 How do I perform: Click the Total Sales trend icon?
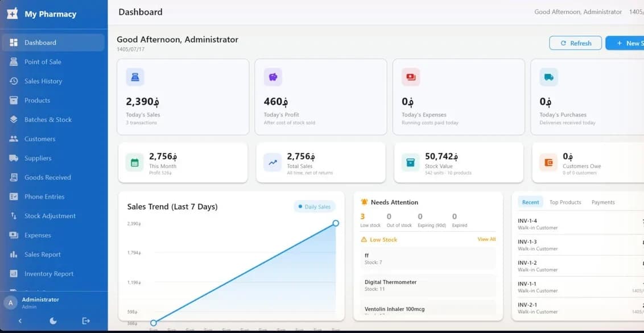point(273,163)
